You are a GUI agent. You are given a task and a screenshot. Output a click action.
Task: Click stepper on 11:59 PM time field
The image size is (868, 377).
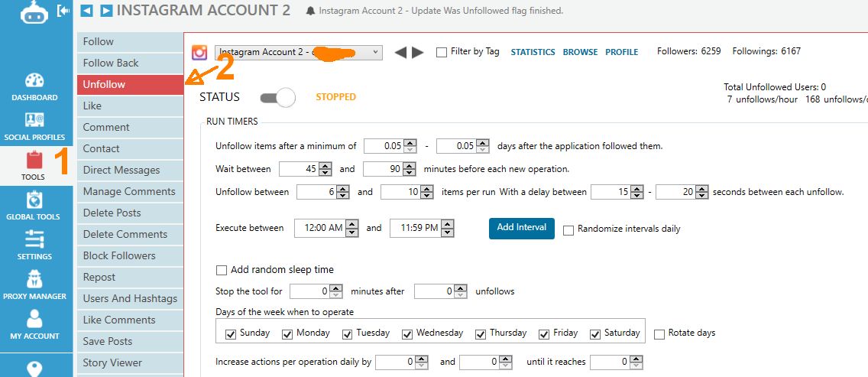click(447, 228)
